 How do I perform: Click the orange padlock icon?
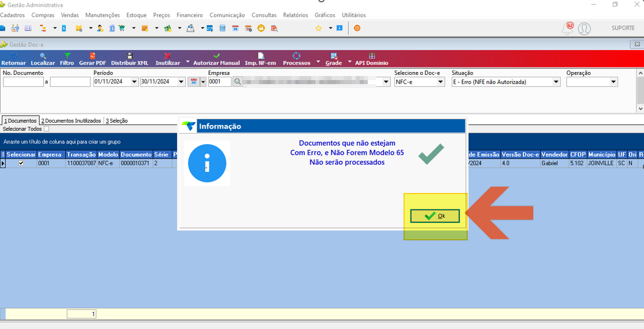click(x=261, y=28)
